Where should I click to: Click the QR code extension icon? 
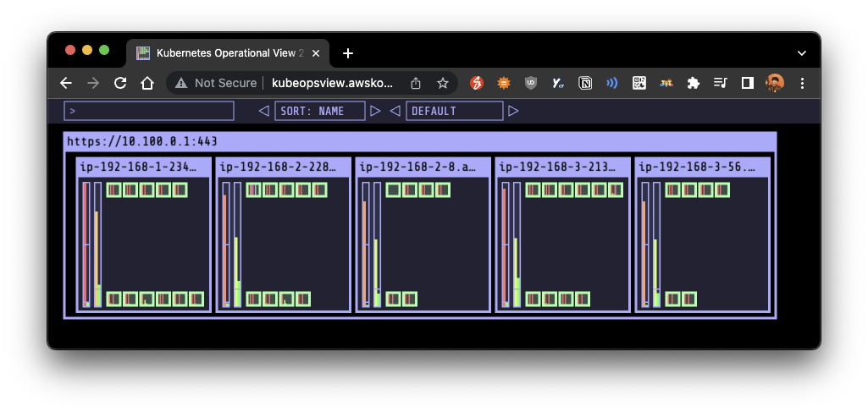[639, 83]
